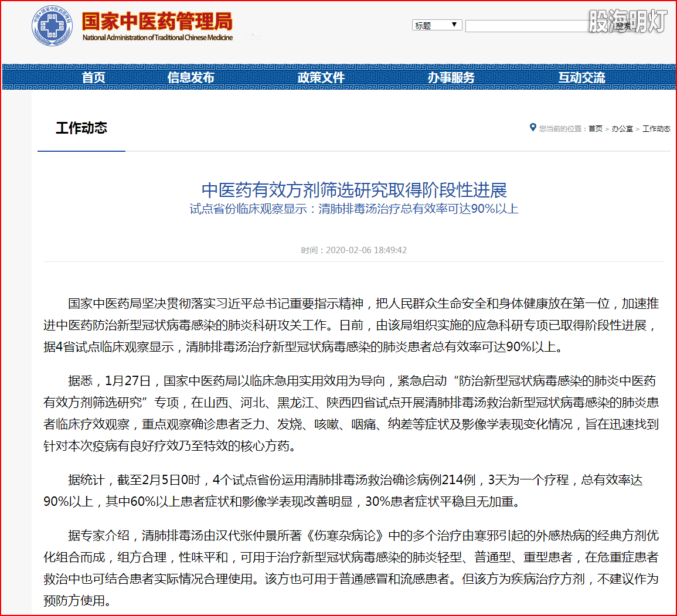Click the paragraph beginning 据专家介绍
Screen dimensions: 677x616
pyautogui.click(x=351, y=568)
